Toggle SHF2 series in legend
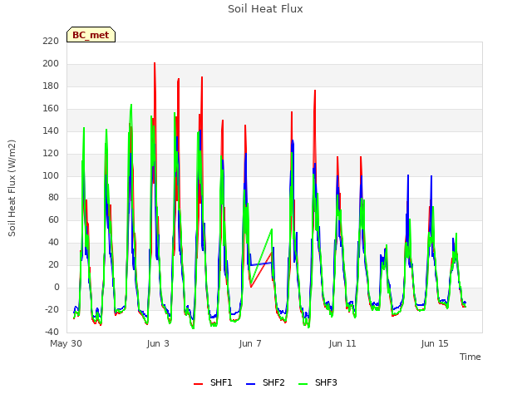Screen dimensions: 532x399 pyautogui.click(x=265, y=382)
